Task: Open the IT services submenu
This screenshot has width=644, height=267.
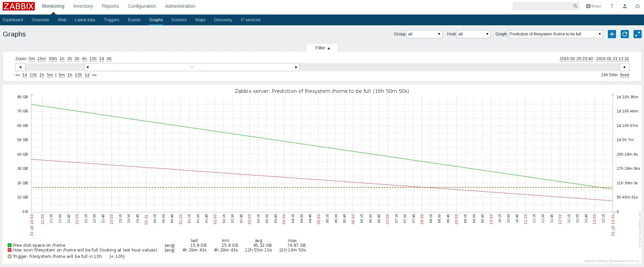Action: pyautogui.click(x=251, y=20)
